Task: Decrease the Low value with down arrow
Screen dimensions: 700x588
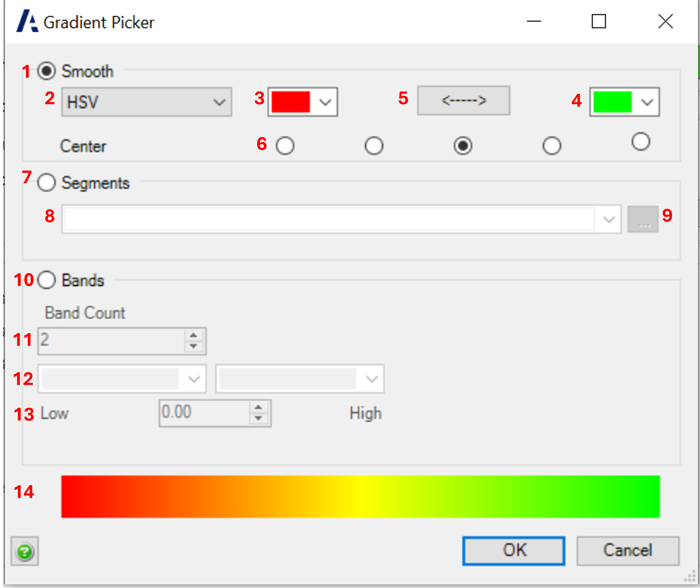Action: click(x=258, y=418)
